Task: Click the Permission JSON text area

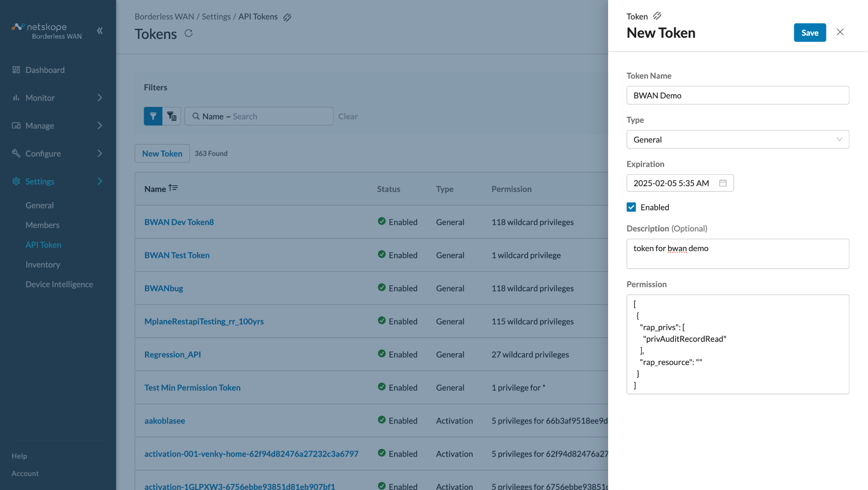Action: [737, 344]
